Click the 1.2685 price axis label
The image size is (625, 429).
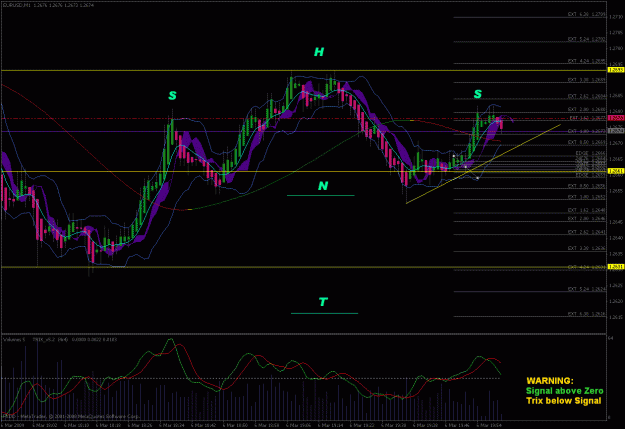pyautogui.click(x=616, y=96)
